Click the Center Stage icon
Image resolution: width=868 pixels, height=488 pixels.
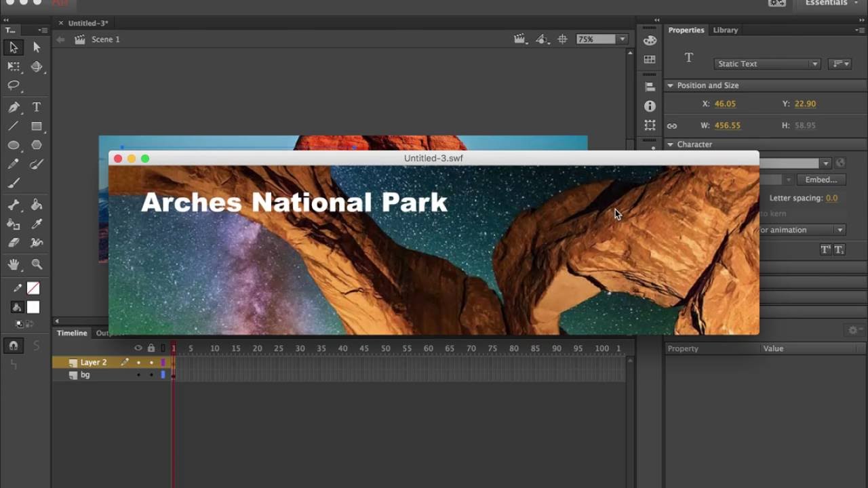tap(562, 39)
